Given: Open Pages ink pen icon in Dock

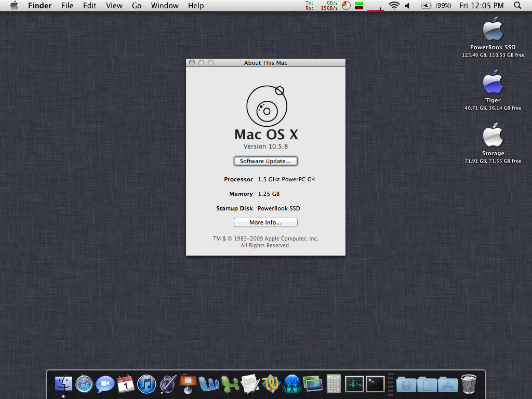Looking at the screenshot, I should 168,384.
